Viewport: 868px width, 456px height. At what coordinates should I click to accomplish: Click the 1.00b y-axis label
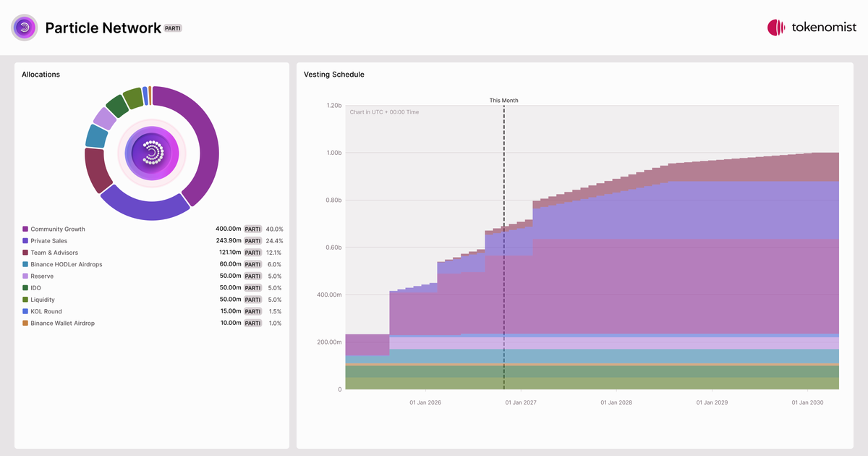[333, 153]
